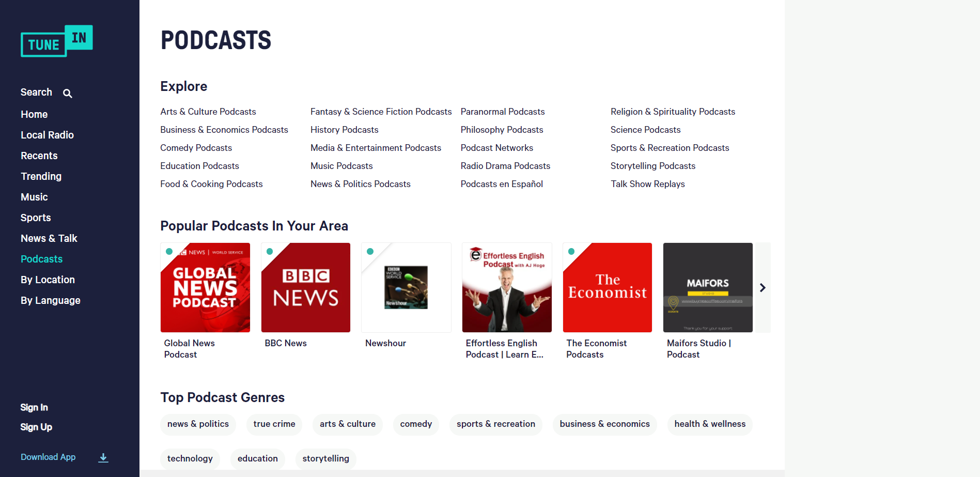Open Comedy Podcasts link
Image resolution: width=980 pixels, height=477 pixels.
coord(196,148)
